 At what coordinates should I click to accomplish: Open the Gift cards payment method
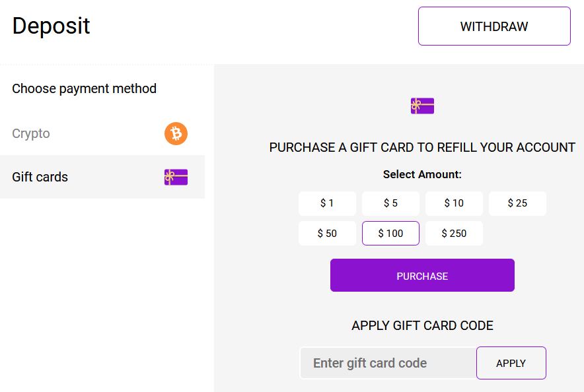40,177
